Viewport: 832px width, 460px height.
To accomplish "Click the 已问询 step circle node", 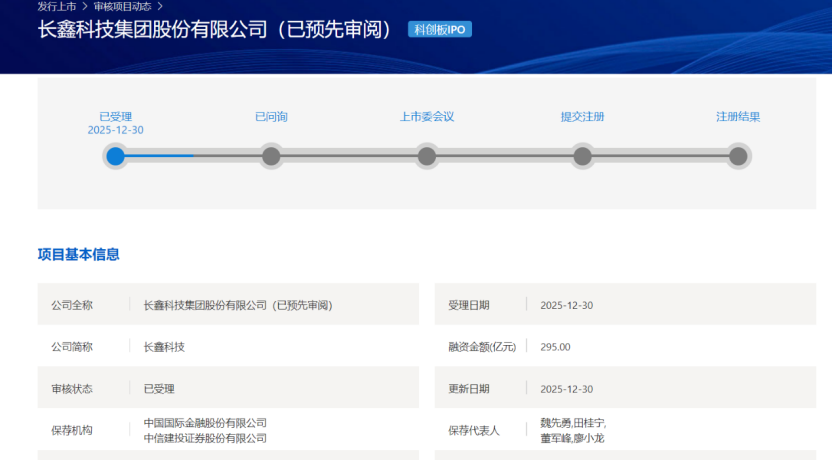I will [x=271, y=156].
